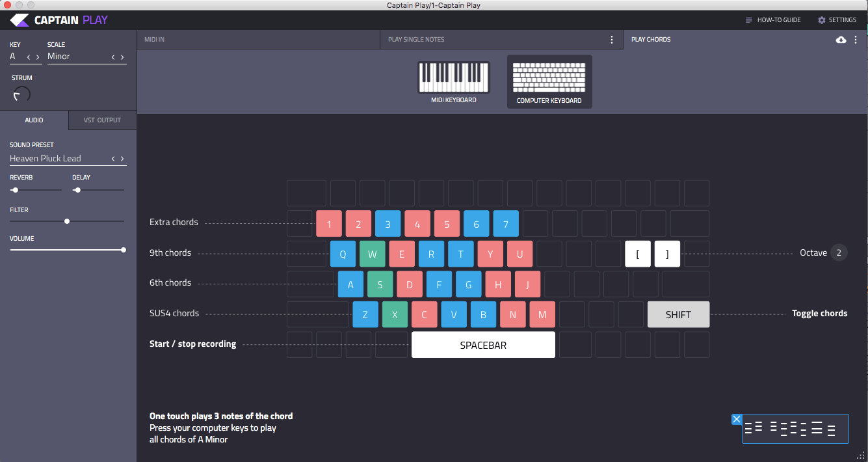Click the red E chord key

click(x=402, y=254)
